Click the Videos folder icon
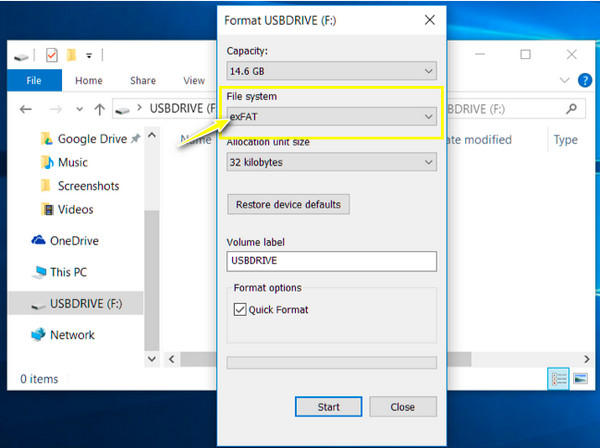Screen dimensions: 600x448 47,209
